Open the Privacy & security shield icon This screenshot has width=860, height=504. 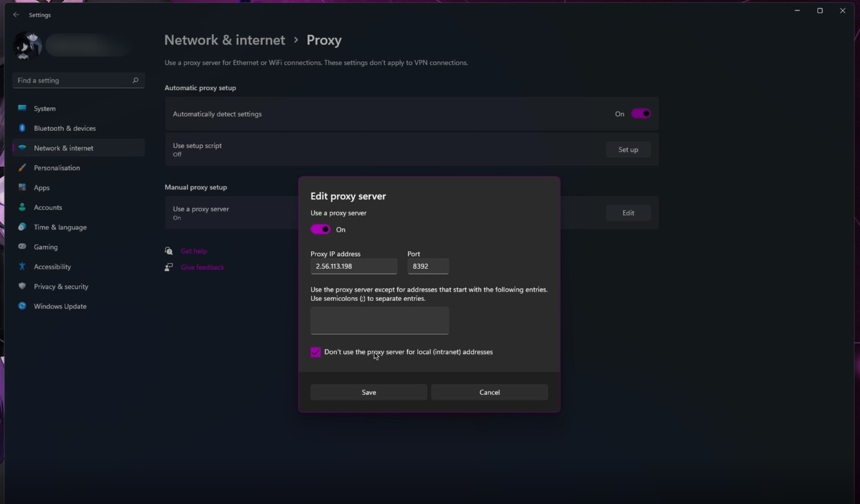click(22, 286)
